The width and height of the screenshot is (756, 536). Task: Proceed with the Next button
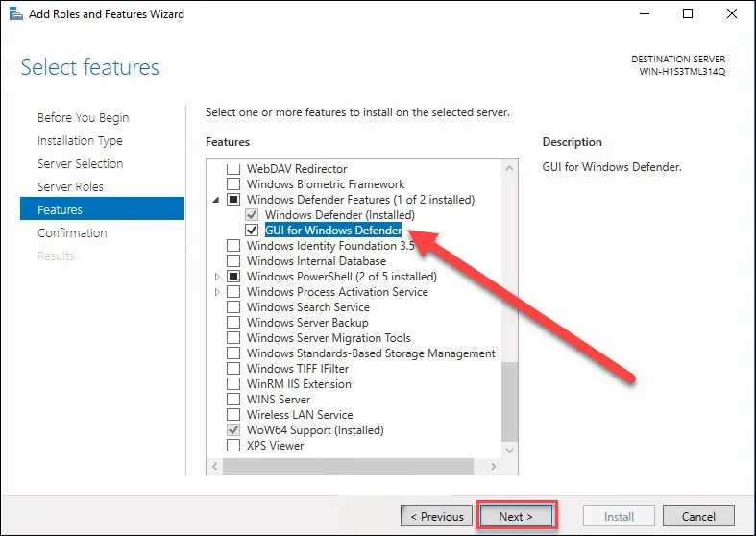click(x=516, y=517)
